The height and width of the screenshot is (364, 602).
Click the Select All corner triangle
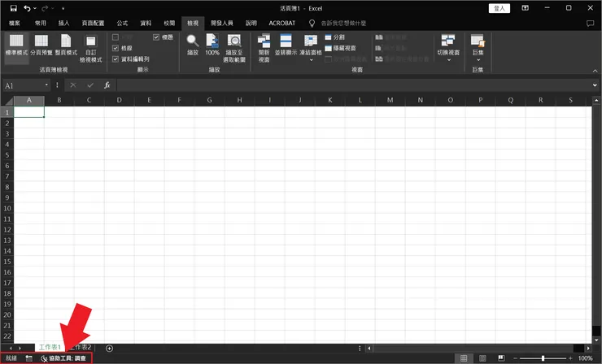(7, 101)
